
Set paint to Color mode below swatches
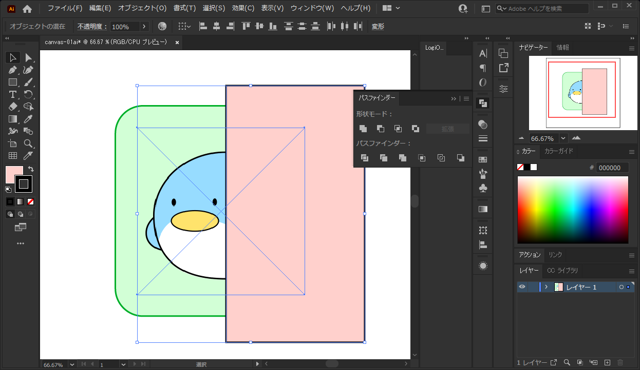click(x=10, y=202)
